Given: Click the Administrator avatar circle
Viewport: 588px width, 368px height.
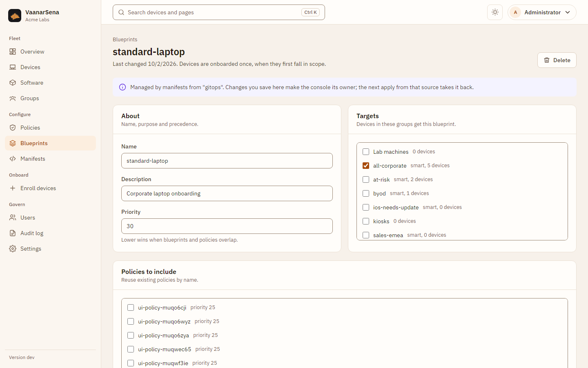Looking at the screenshot, I should coord(515,12).
